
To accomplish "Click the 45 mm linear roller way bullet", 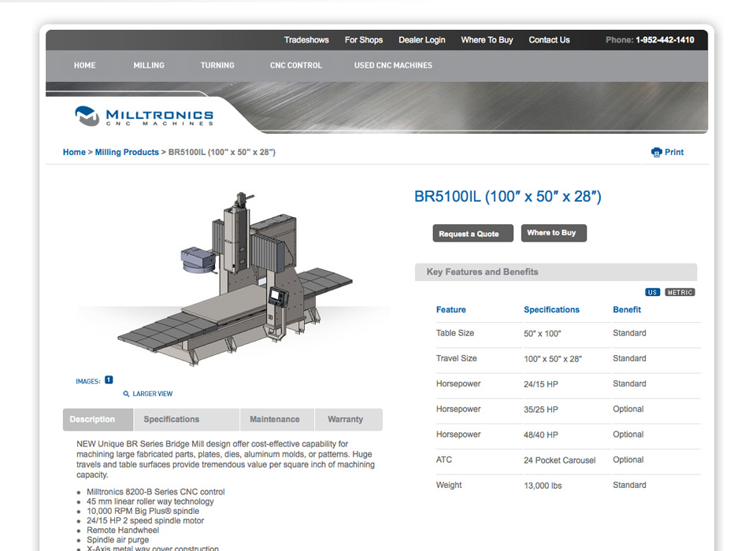I will pos(150,501).
